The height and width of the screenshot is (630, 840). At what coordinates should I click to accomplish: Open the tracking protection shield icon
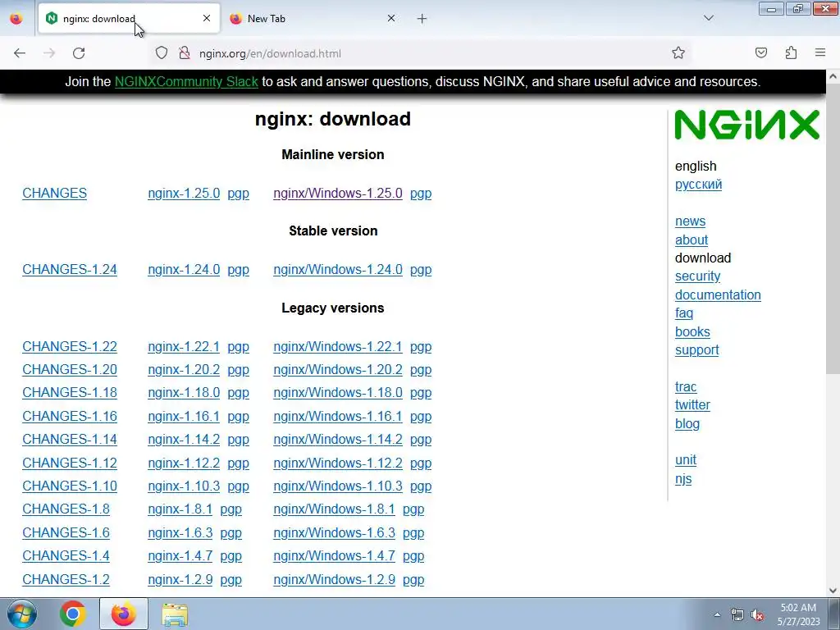162,53
